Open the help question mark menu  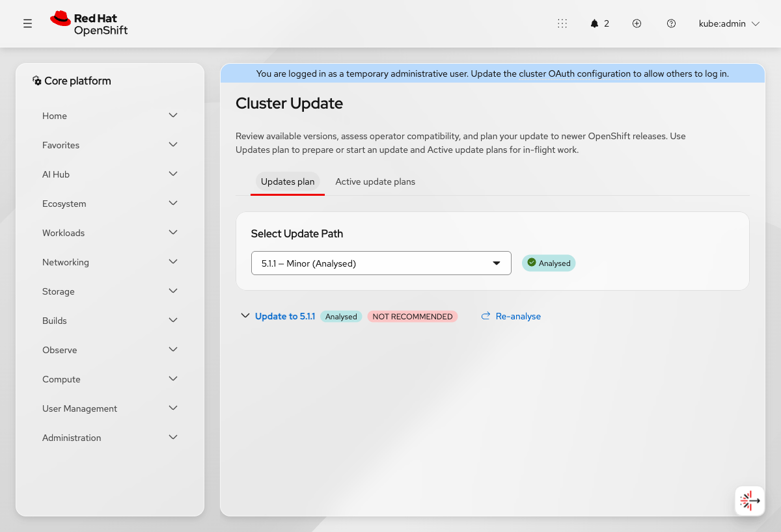671,23
